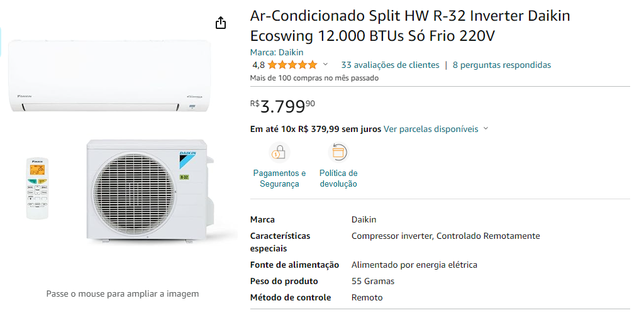644x313 pixels.
Task: Click the Daikin outdoor condenser unit image
Action: coord(150,190)
